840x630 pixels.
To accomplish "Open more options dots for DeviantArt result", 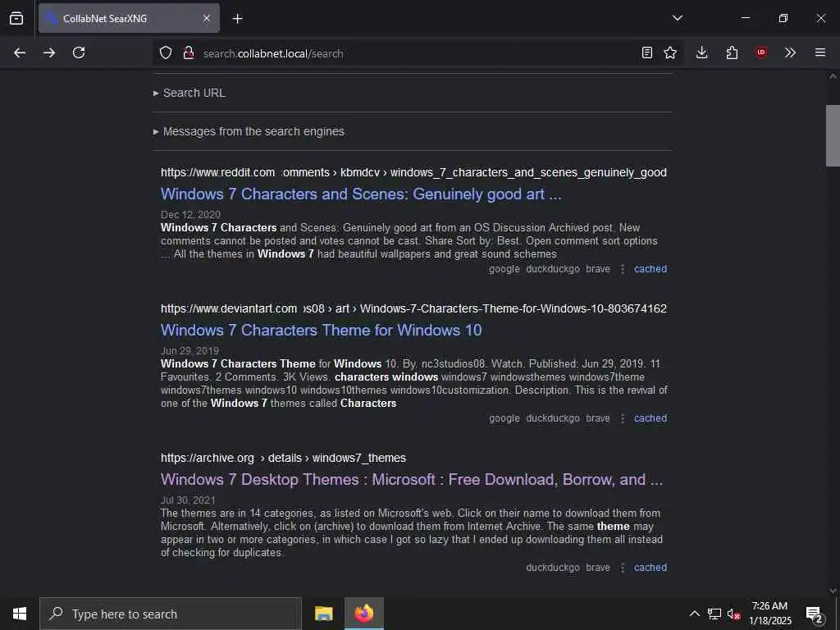I will 622,418.
